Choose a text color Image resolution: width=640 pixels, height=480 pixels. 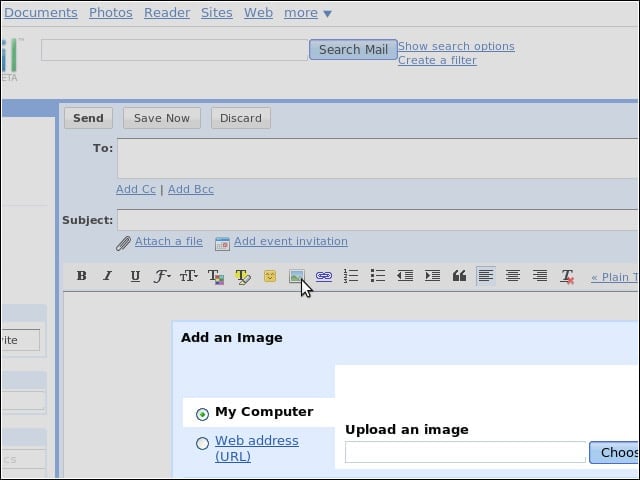pos(216,276)
